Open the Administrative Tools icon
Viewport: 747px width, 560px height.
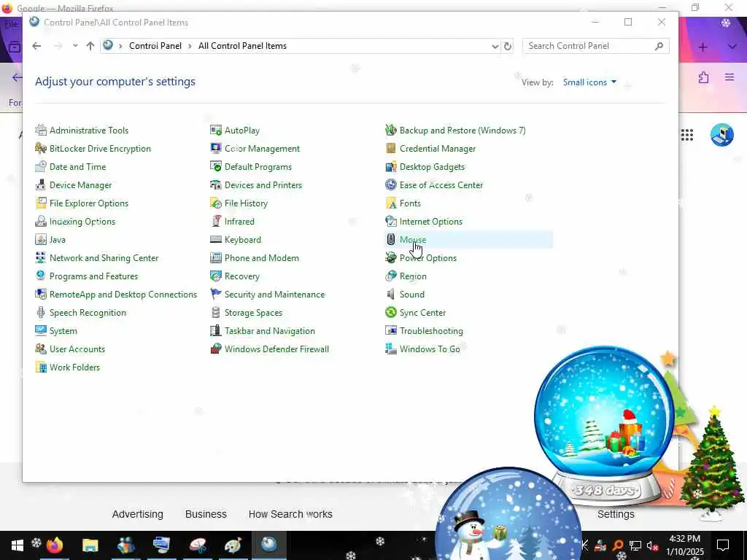pos(41,130)
